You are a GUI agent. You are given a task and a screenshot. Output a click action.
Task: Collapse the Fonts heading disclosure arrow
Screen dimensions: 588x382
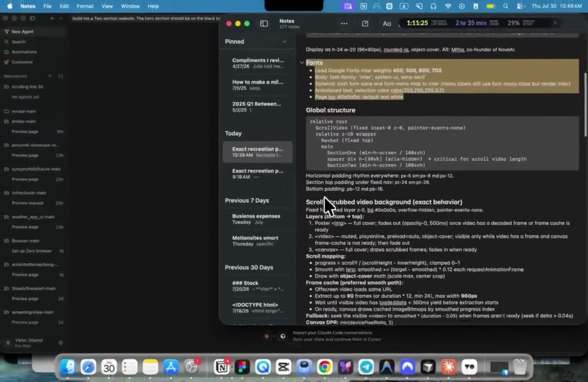coord(302,63)
